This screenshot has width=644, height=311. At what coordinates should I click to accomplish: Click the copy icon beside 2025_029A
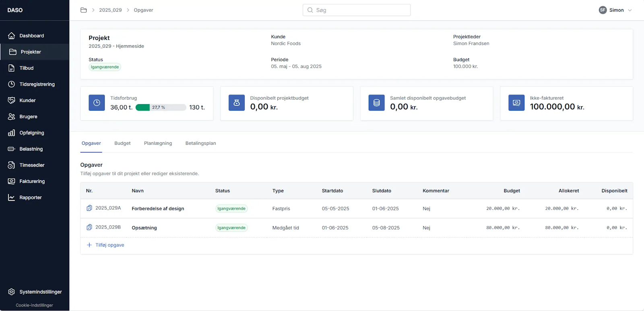[x=89, y=208]
